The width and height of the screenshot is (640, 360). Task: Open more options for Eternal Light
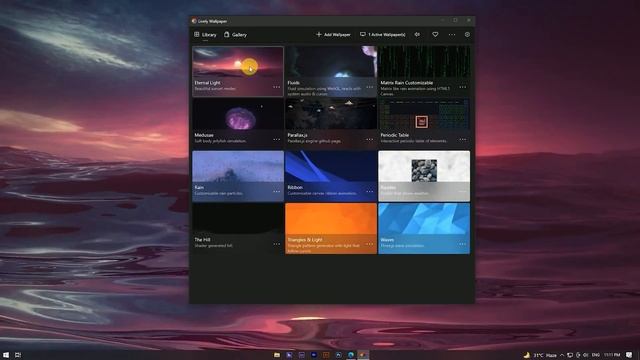point(277,87)
